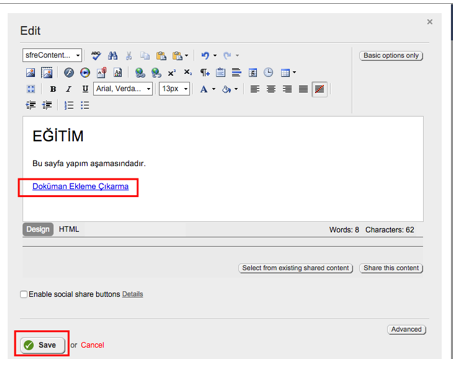
Task: Enable social share buttons checkbox
Action: click(24, 294)
